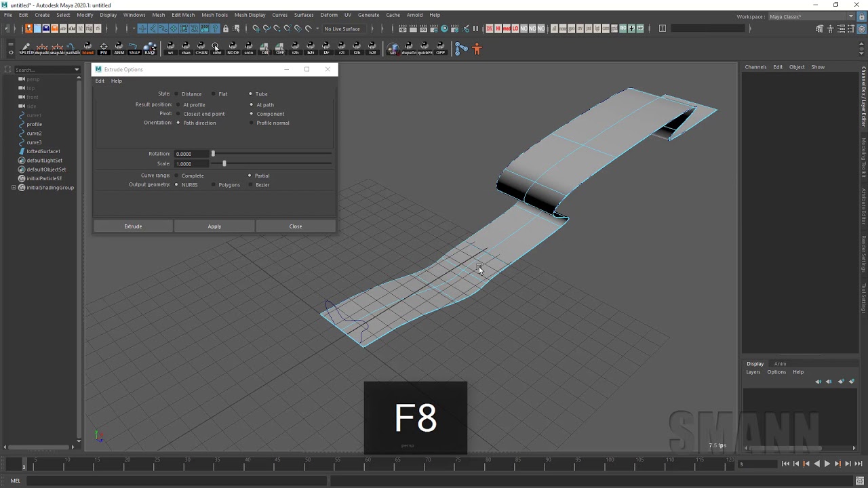Click the question mark selection mask icon

coord(216,28)
